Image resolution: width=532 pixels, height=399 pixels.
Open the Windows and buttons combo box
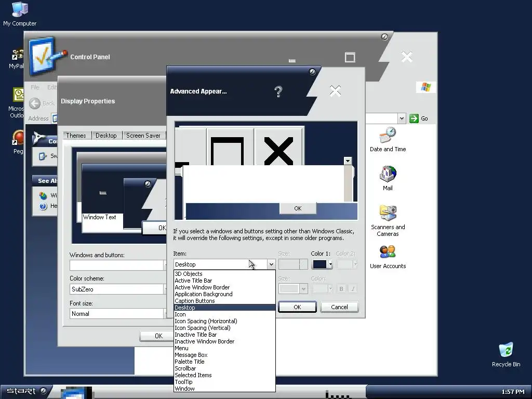(x=118, y=265)
